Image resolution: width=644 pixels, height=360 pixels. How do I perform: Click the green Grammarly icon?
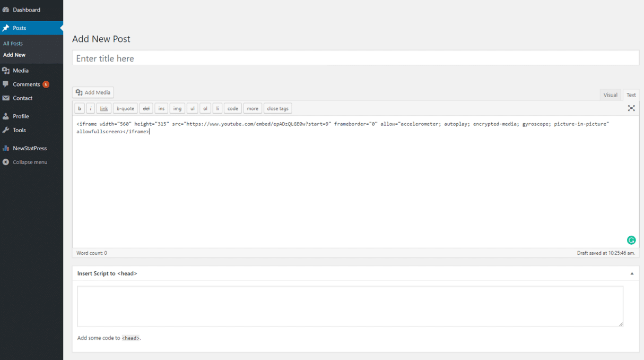[631, 240]
